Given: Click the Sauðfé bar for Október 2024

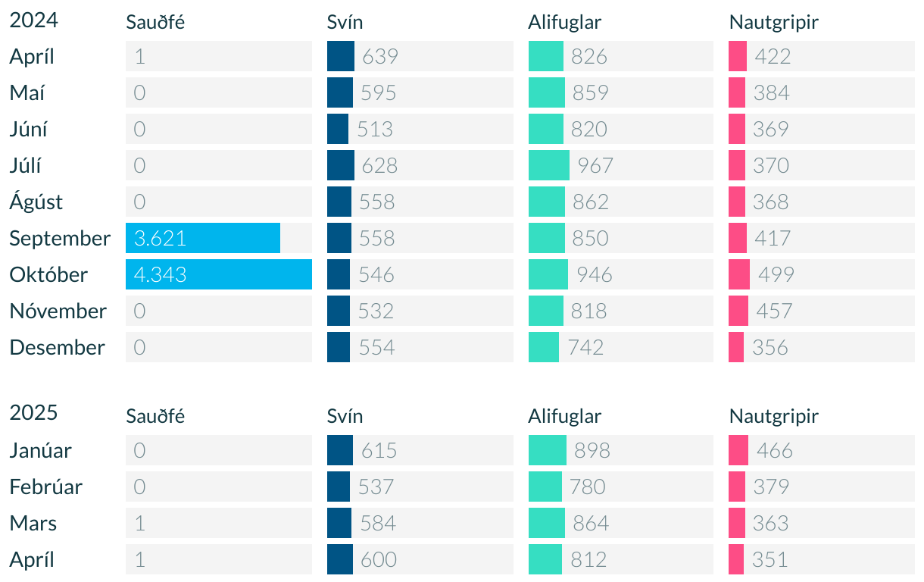Looking at the screenshot, I should [219, 274].
